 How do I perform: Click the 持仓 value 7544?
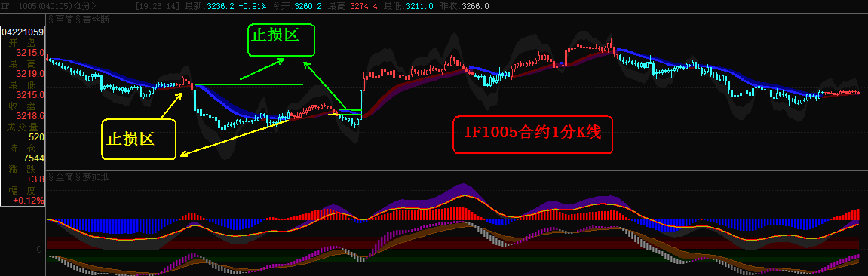(34, 158)
